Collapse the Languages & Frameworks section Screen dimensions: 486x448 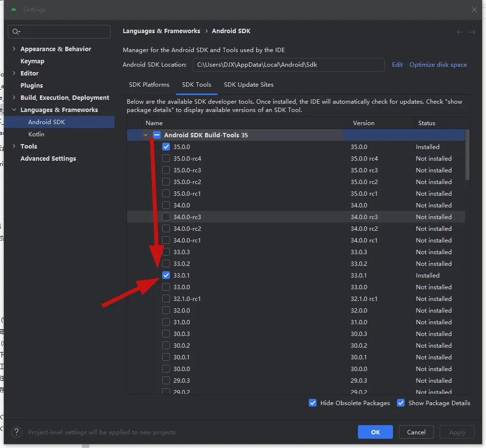click(14, 110)
